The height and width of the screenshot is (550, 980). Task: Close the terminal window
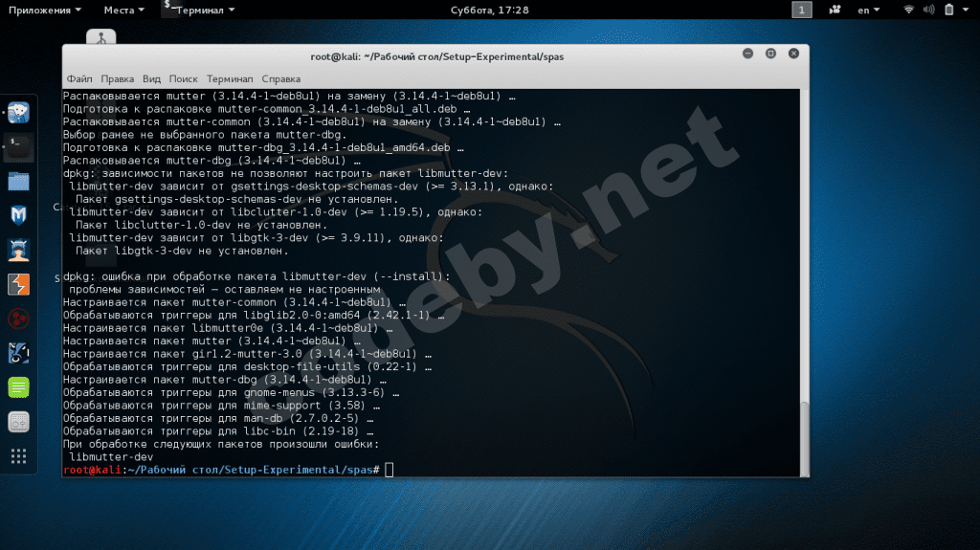(x=793, y=54)
